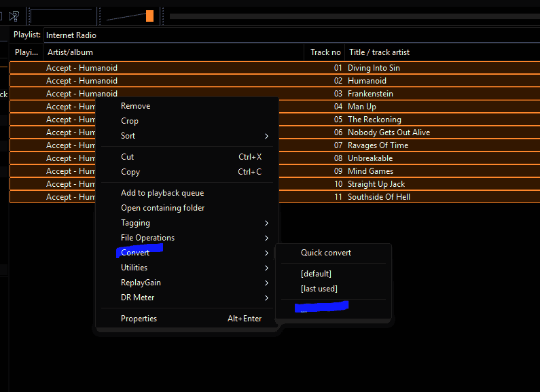Screen dimensions: 540x392
Task: Open the Playlist dropdown showing Internet Radio
Action: 292,35
